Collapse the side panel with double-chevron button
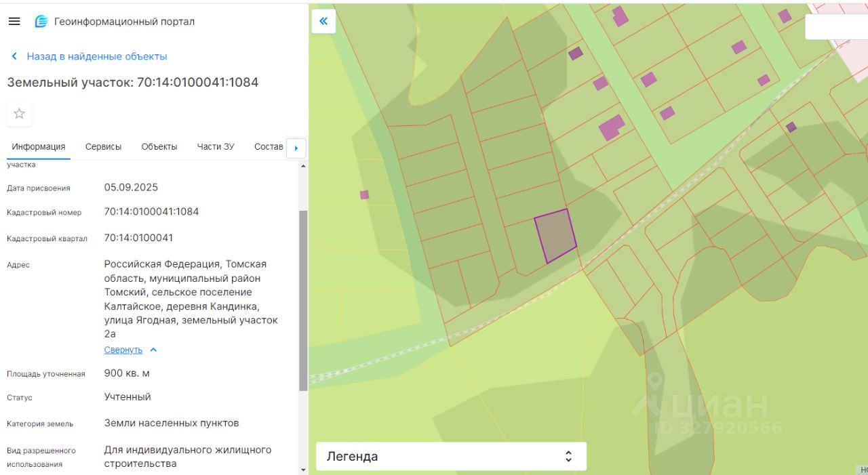This screenshot has width=868, height=475. tap(323, 21)
